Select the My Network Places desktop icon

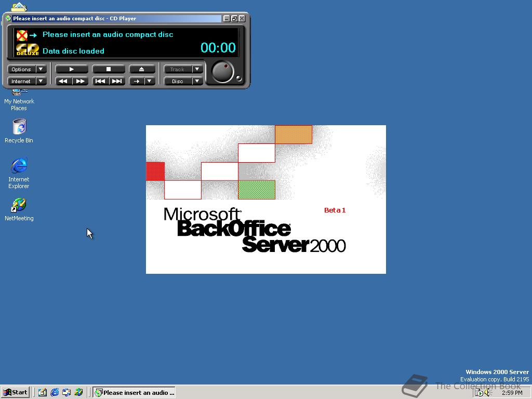(19, 100)
